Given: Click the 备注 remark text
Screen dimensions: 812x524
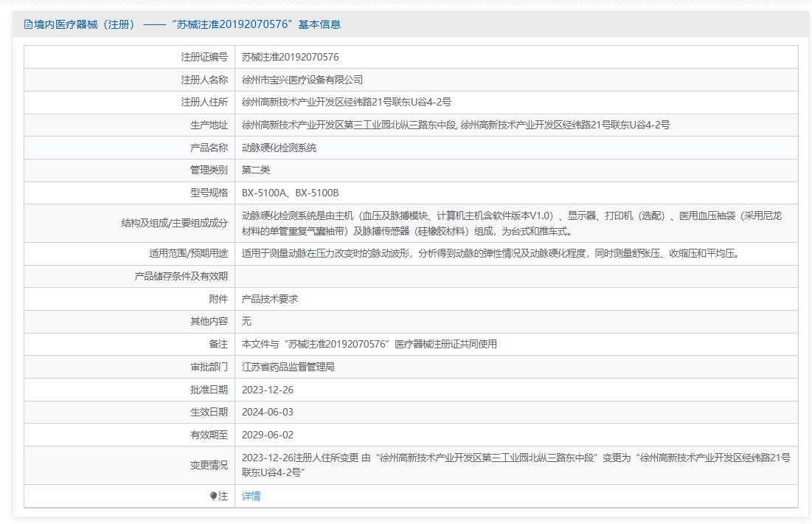Looking at the screenshot, I should click(x=369, y=344).
